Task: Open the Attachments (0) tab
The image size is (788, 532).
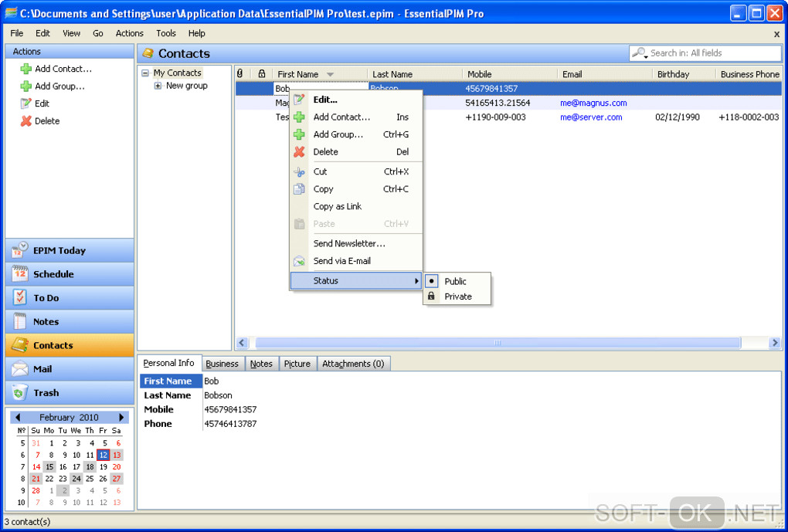Action: [353, 364]
